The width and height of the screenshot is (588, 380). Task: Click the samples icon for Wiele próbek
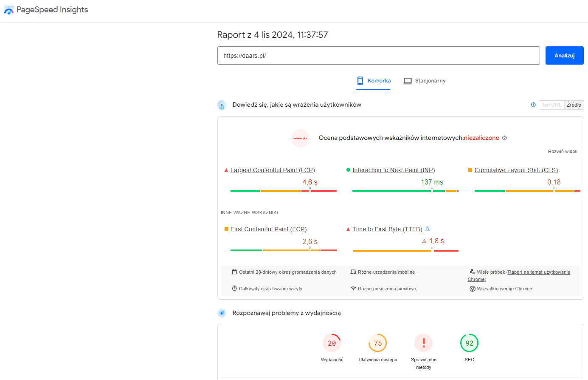(x=472, y=272)
